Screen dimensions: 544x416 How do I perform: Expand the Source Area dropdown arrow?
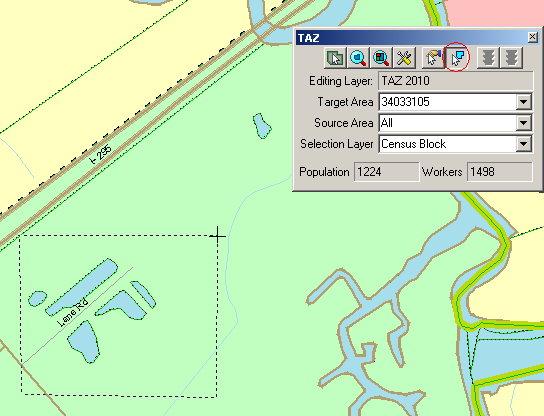523,123
